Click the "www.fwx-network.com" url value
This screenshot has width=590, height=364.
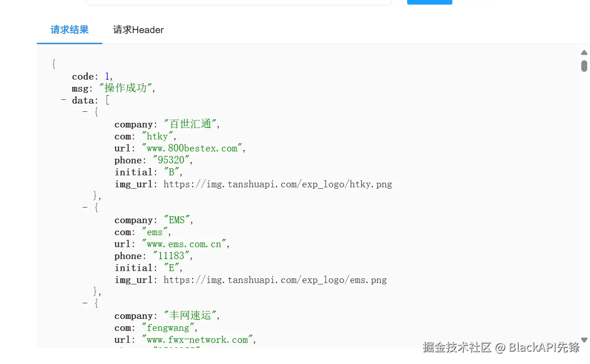199,340
